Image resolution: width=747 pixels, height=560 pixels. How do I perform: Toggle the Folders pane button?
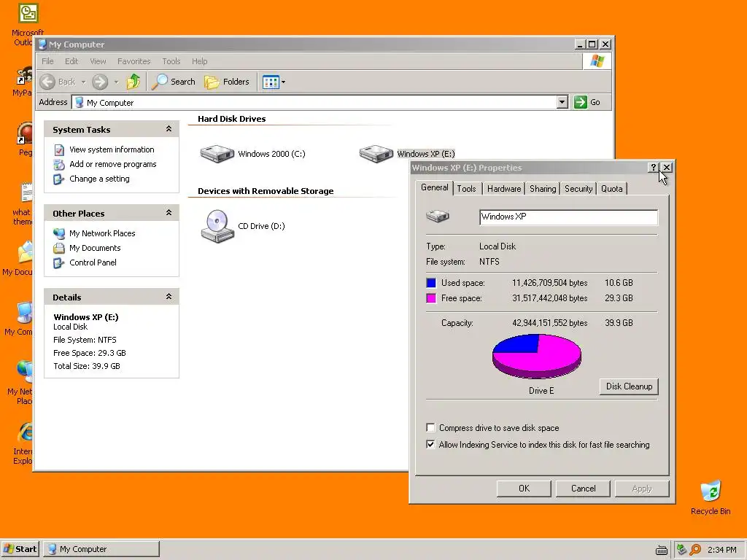point(227,82)
